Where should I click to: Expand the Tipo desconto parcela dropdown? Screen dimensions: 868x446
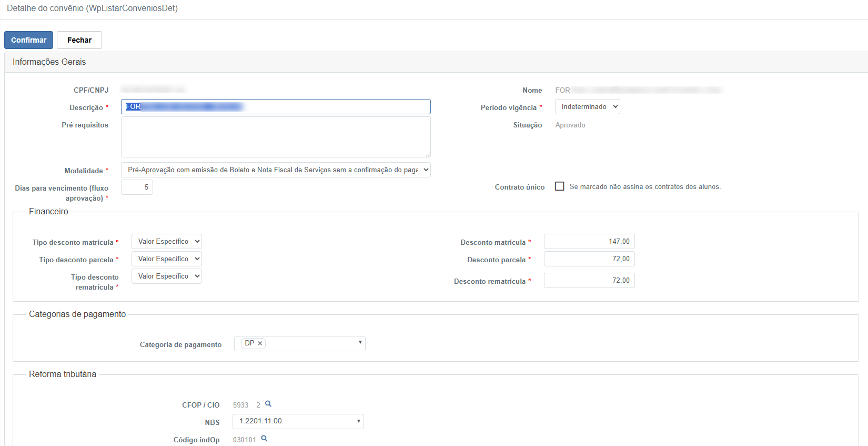166,259
